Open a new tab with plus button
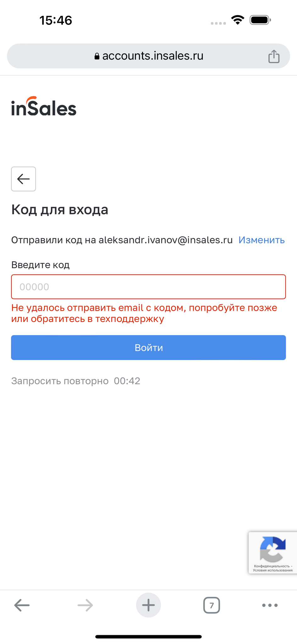 pyautogui.click(x=148, y=605)
